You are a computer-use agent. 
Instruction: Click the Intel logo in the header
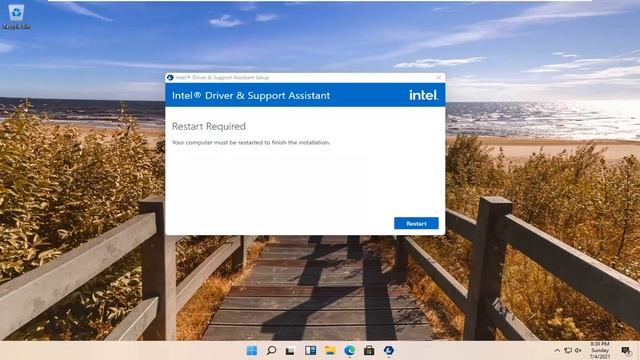tap(423, 95)
